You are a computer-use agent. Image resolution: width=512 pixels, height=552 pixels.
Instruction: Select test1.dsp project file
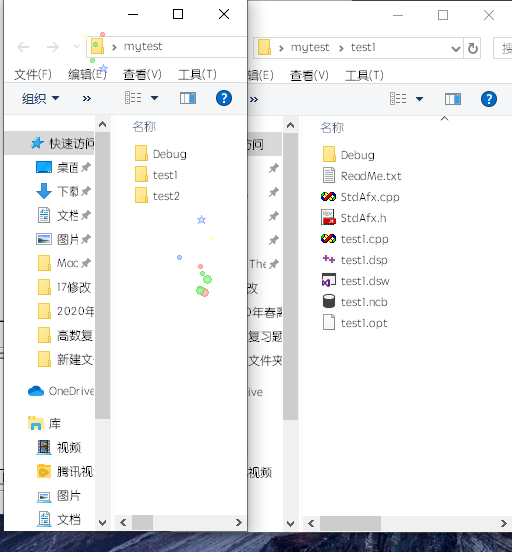pyautogui.click(x=355, y=260)
